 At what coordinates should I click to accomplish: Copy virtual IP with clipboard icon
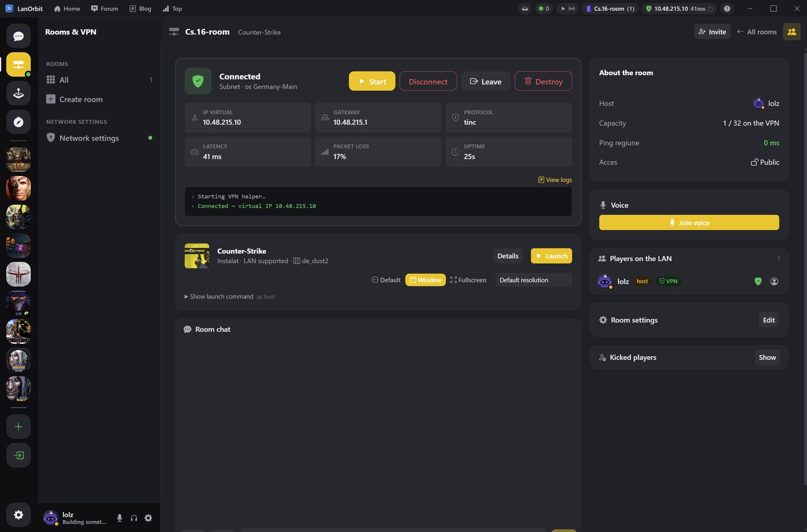[x=710, y=9]
